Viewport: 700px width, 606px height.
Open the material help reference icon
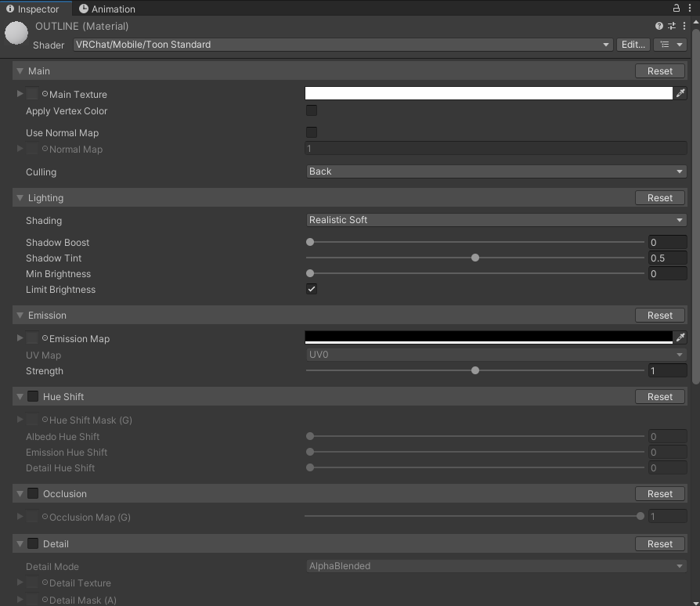pyautogui.click(x=659, y=26)
